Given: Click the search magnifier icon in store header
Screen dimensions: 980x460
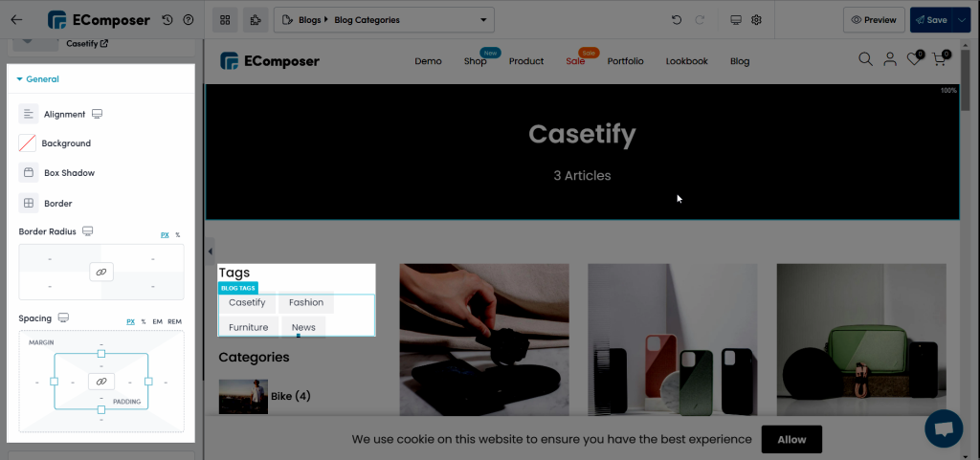Looking at the screenshot, I should point(865,59).
